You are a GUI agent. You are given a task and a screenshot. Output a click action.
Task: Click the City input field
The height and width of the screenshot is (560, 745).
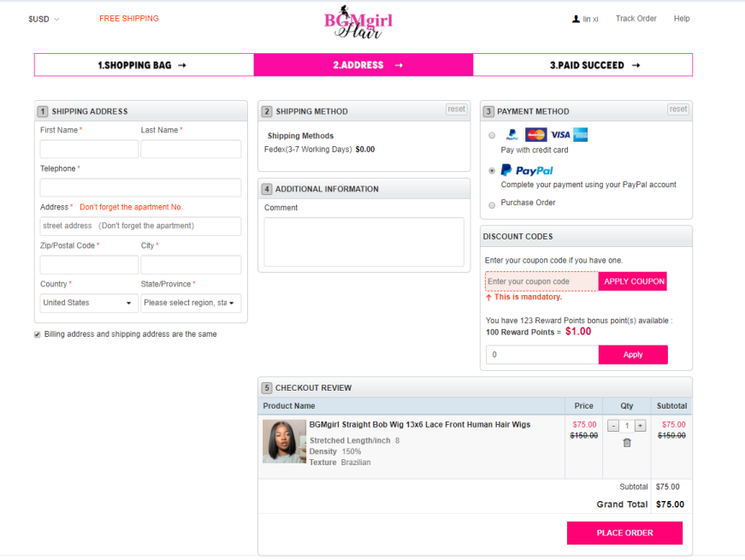pyautogui.click(x=191, y=264)
